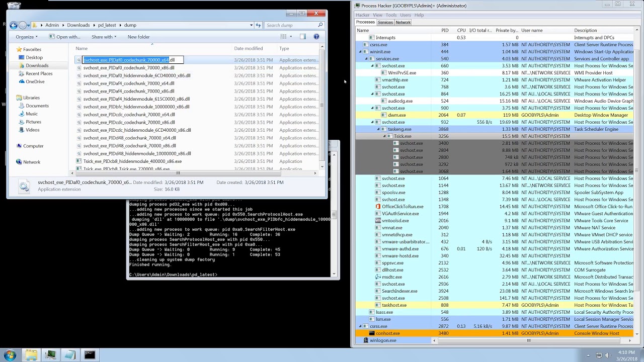Open the Hacker menu
Image resolution: width=644 pixels, height=362 pixels.
coord(363,15)
